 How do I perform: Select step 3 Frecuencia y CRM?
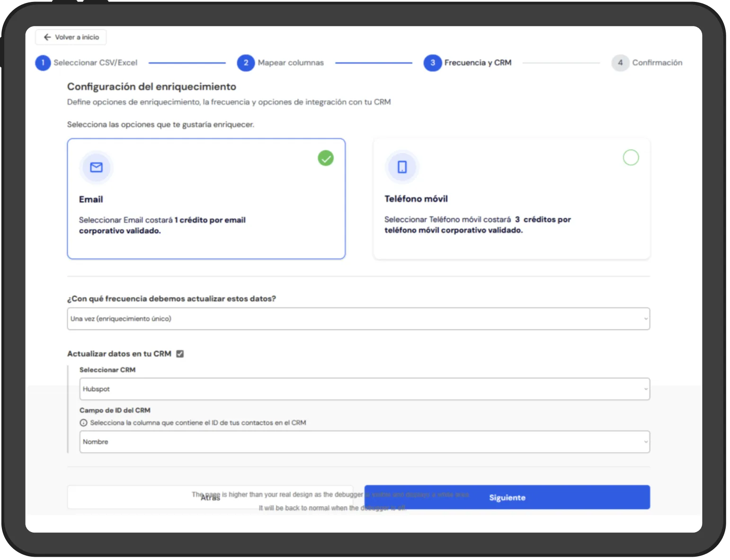468,62
